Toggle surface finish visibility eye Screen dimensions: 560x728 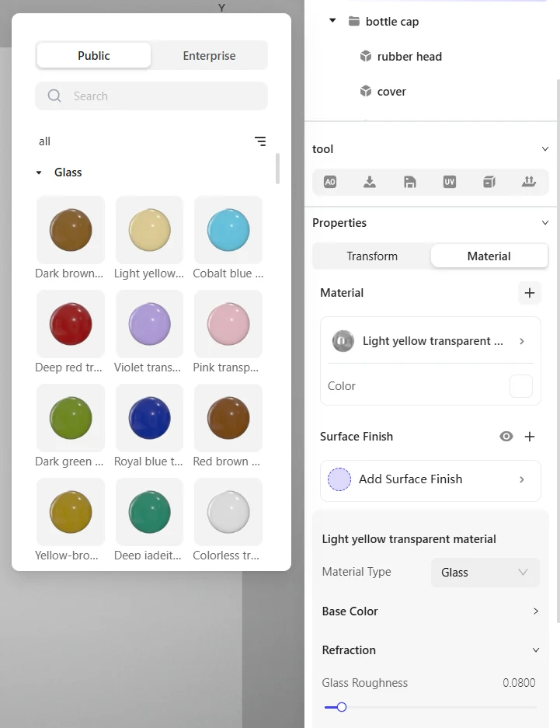pyautogui.click(x=506, y=437)
